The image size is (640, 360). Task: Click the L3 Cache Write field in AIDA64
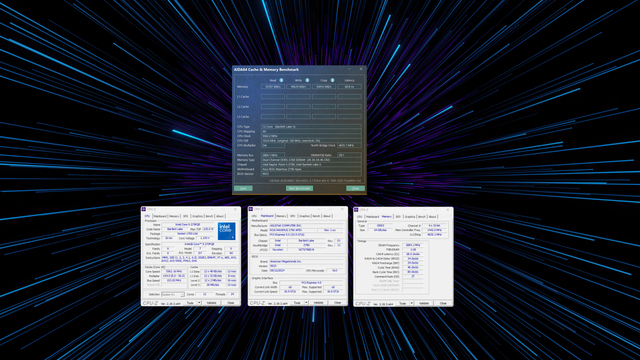click(x=298, y=117)
